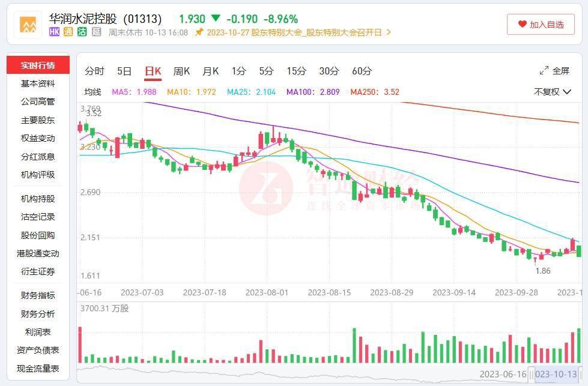Image resolution: width=588 pixels, height=386 pixels.
Task: Click the 2023-06-16 label on range timeline
Action: (x=503, y=374)
